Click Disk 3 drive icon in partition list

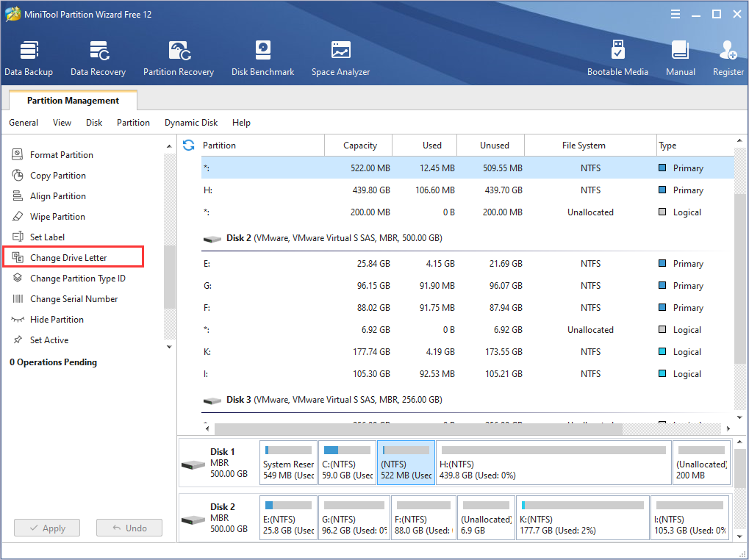[212, 400]
